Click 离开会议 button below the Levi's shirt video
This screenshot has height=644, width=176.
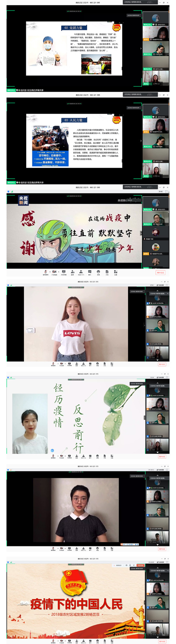(162, 364)
